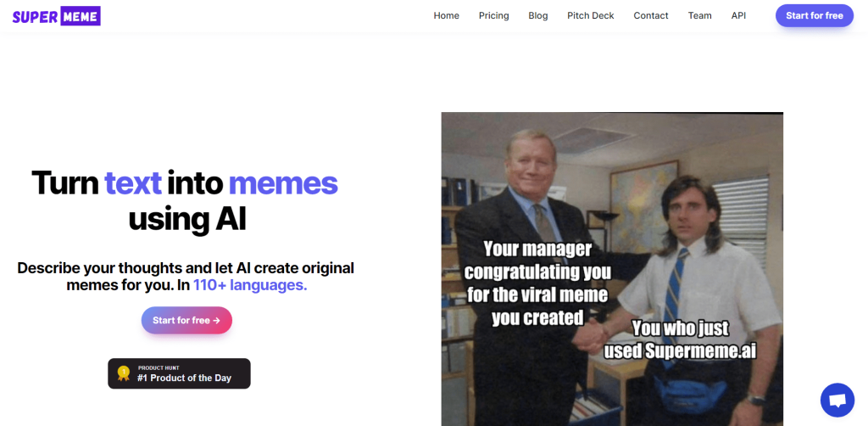The image size is (868, 426).
Task: Click the 'Describe your thoughts' subheading text
Action: click(x=186, y=277)
